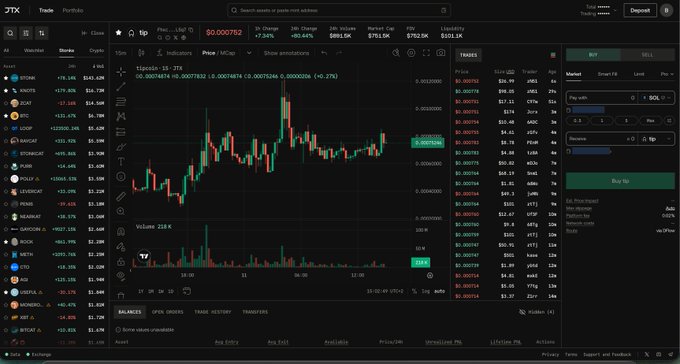Open the asset search icon in sidebar
Screen dimensions: 680x364
pos(10,33)
